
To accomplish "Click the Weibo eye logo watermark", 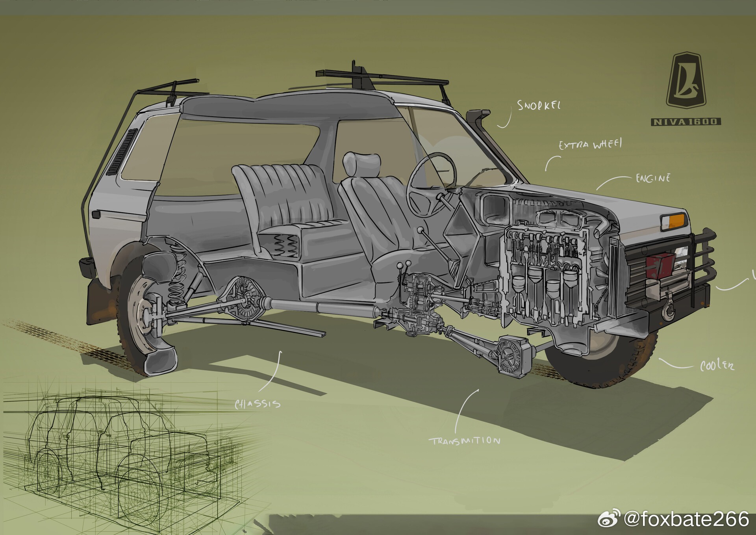I will pos(609,518).
